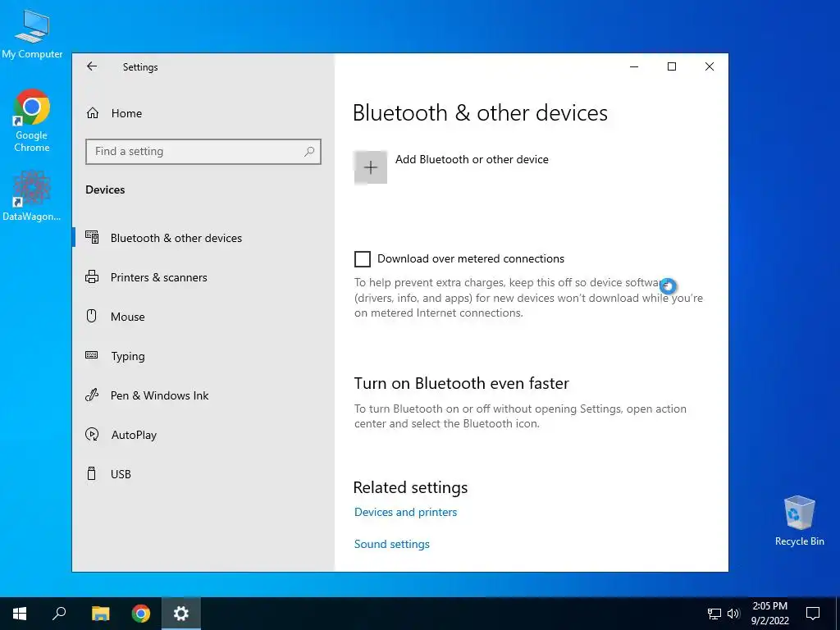840x630 pixels.
Task: Open Devices and printers link
Action: 405,512
